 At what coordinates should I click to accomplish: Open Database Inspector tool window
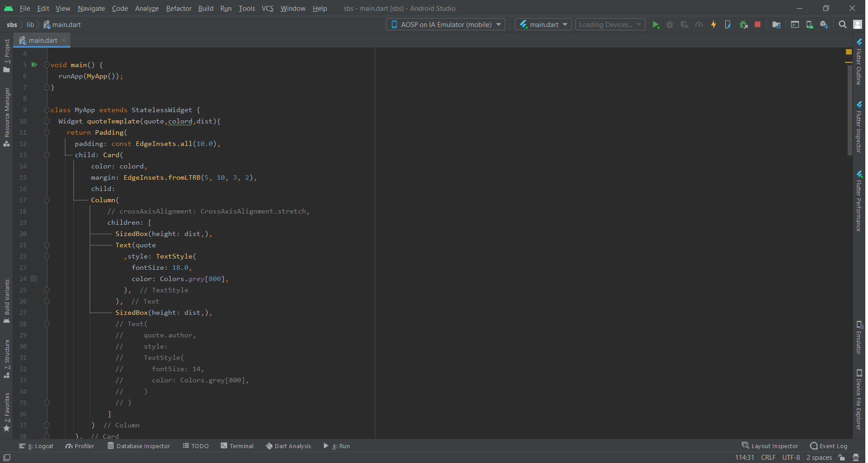[x=139, y=446]
